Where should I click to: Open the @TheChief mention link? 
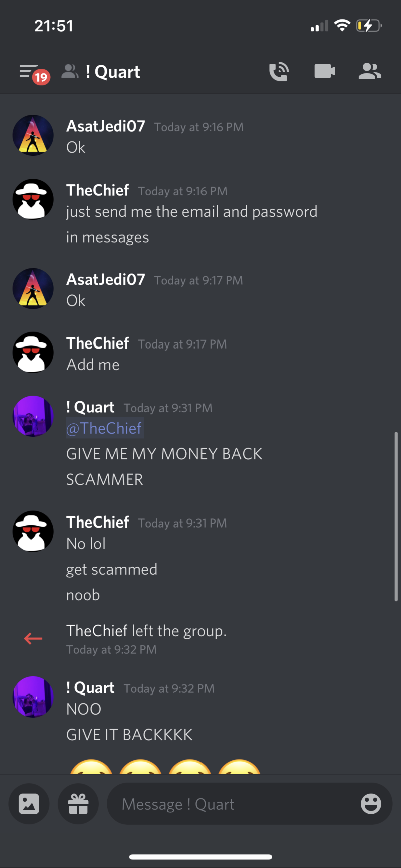pos(104,428)
